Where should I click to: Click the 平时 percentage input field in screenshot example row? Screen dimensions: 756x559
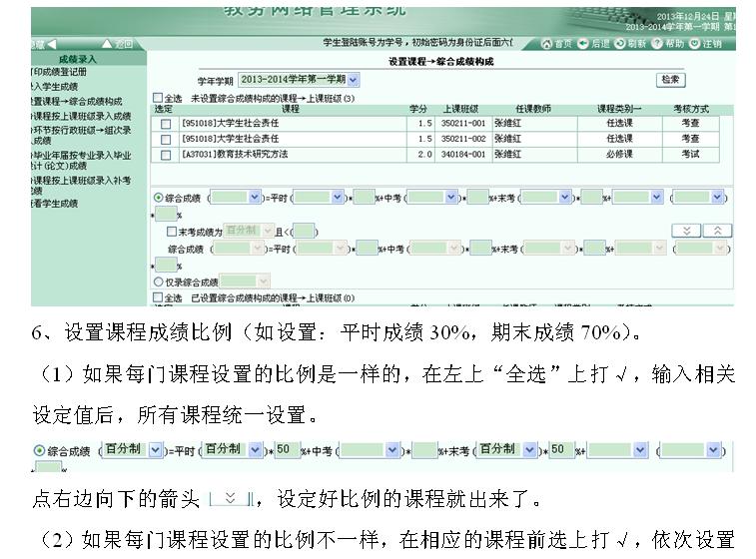pyautogui.click(x=284, y=450)
